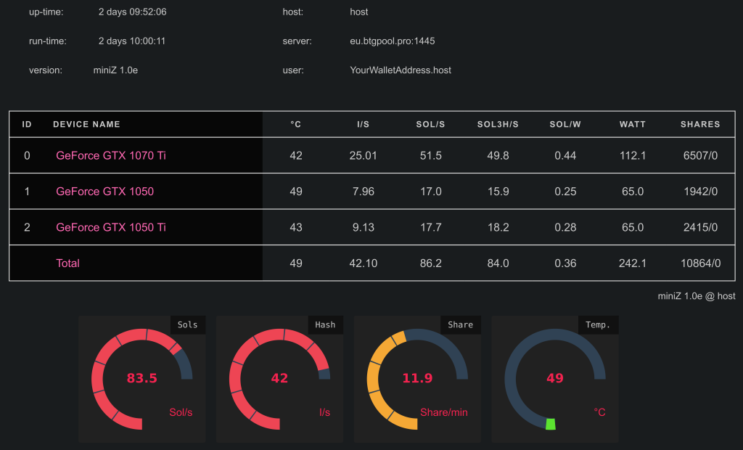This screenshot has height=450, width=743.
Task: Select the GeForce GTX 1050 device name
Action: tap(105, 191)
